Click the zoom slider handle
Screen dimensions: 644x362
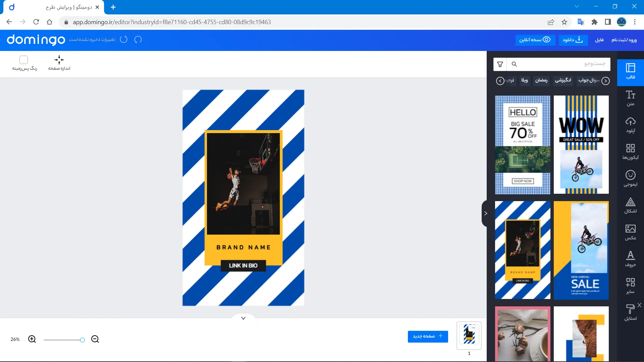(x=82, y=340)
